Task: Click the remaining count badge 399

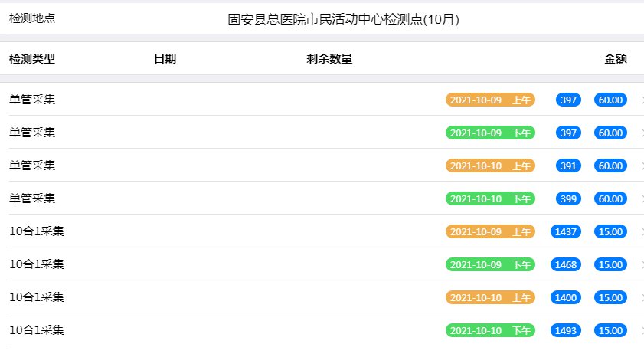Action: point(568,198)
